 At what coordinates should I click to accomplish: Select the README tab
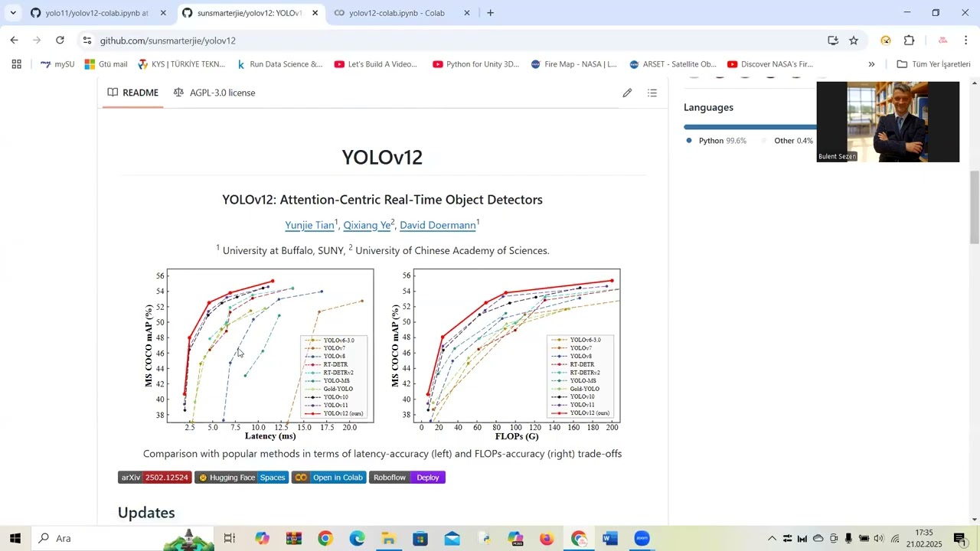coord(133,93)
